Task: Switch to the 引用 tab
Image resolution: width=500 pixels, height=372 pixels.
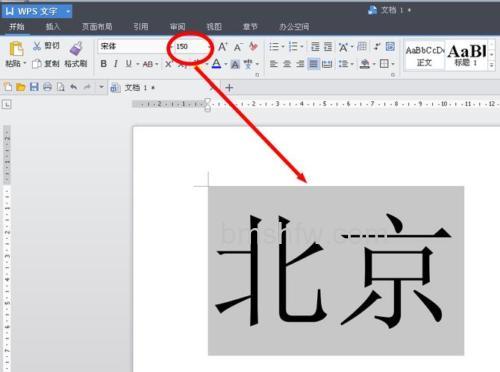Action: coord(141,27)
